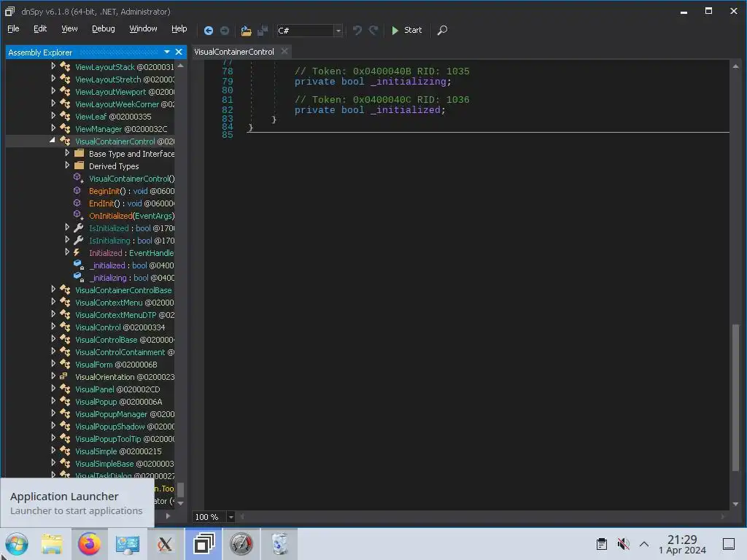Select the VisualContainerControl tab
The width and height of the screenshot is (747, 560).
pos(234,52)
